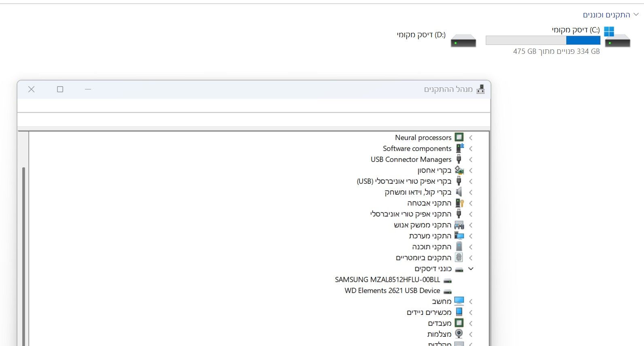Click the 334 GB free space text
Viewport: 644px width, 346px height.
pos(556,51)
